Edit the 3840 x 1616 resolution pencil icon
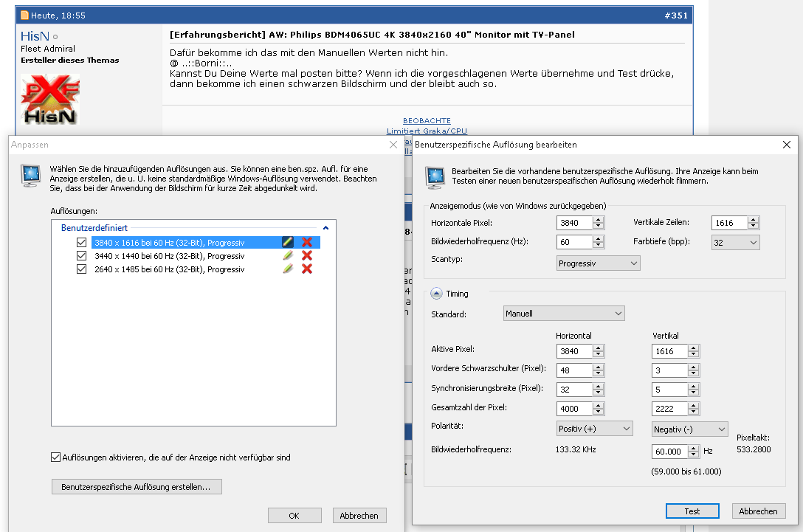 click(288, 242)
